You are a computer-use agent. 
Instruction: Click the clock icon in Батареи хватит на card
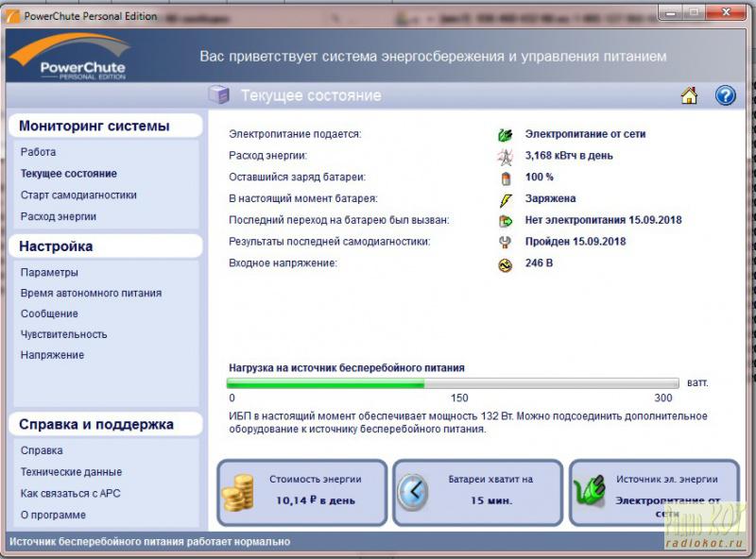413,492
